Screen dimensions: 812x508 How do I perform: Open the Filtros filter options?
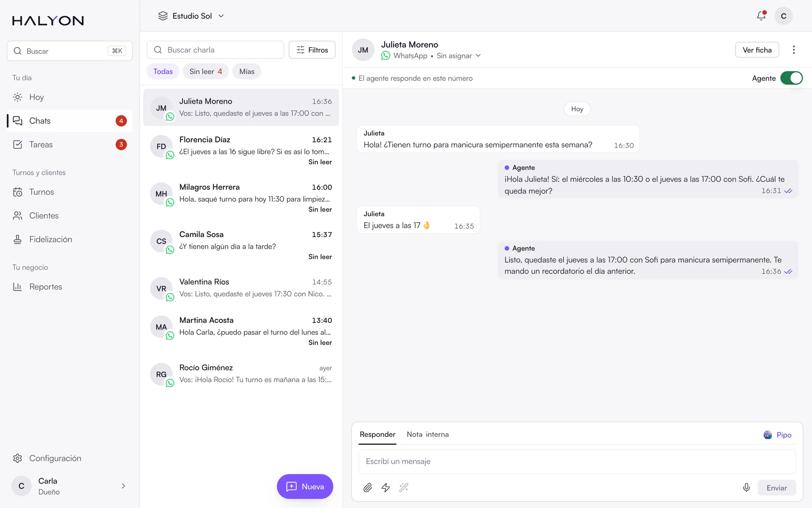pos(312,50)
